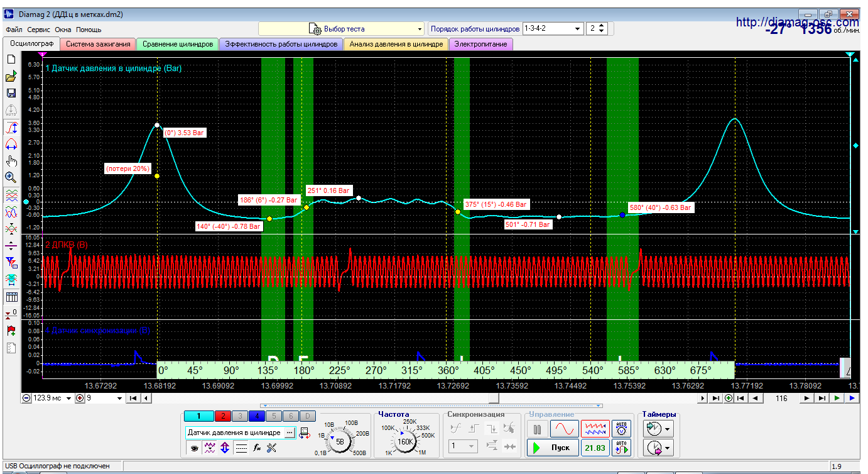868x474 pixels.
Task: Open the Окна menu
Action: click(63, 30)
